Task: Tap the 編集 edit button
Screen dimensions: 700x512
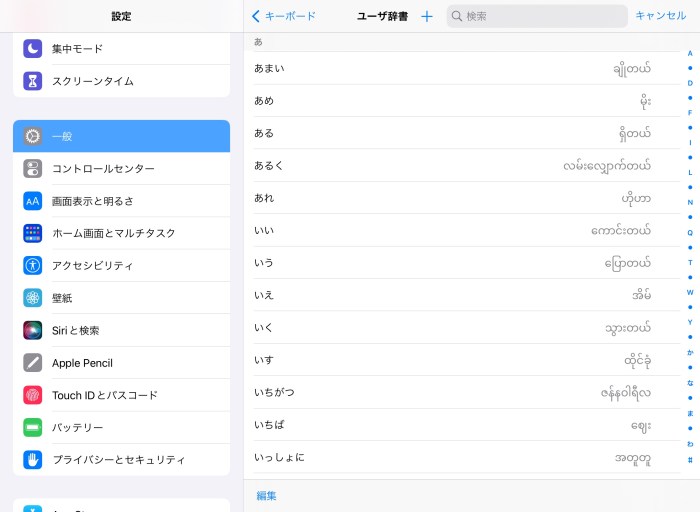Action: coord(267,496)
